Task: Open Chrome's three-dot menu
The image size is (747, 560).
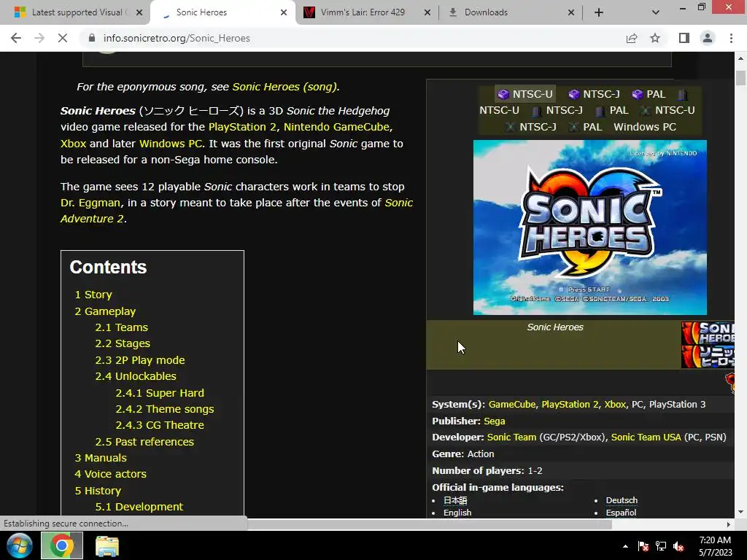Action: [x=731, y=38]
